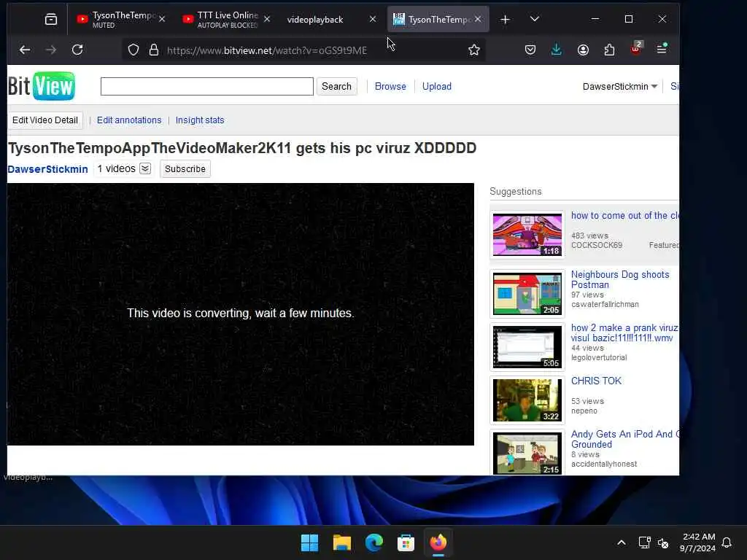
Task: Open the extensions puzzle icon
Action: click(x=609, y=50)
